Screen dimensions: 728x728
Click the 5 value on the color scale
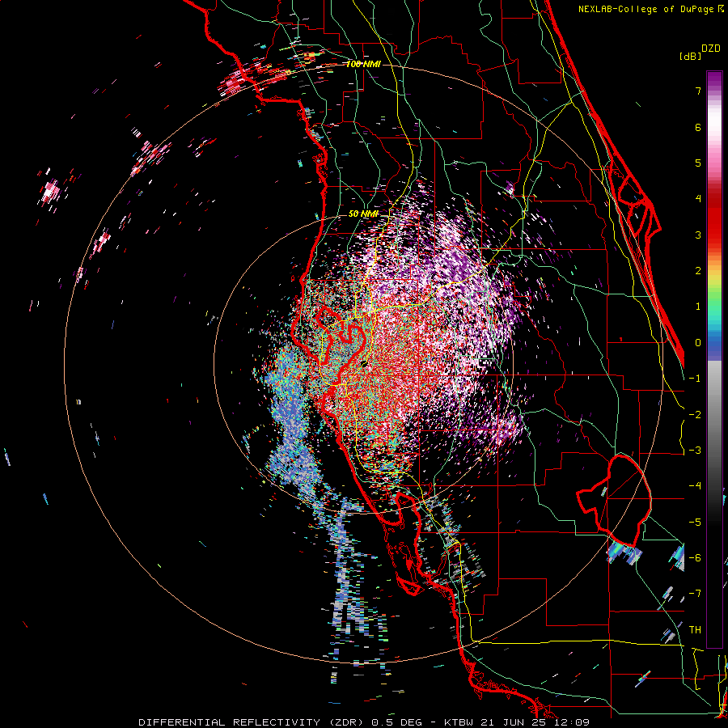coord(698,163)
